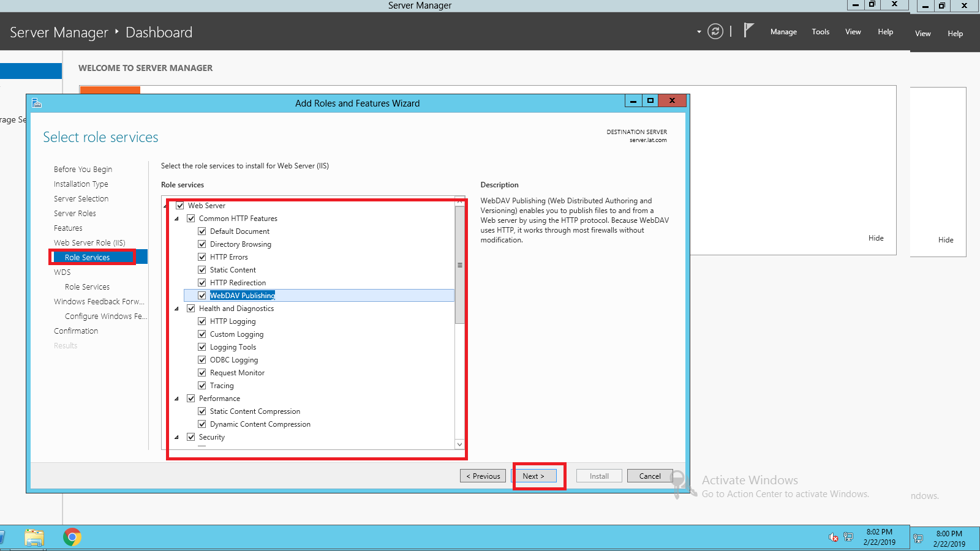Screen dimensions: 980x551
Task: Click the muted speaker tray icon
Action: pyautogui.click(x=833, y=537)
